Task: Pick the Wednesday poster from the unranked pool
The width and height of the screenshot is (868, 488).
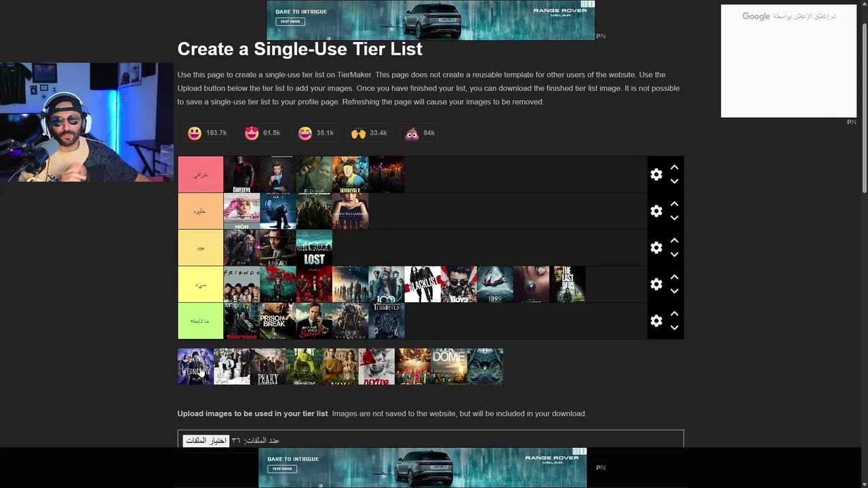Action: point(195,367)
